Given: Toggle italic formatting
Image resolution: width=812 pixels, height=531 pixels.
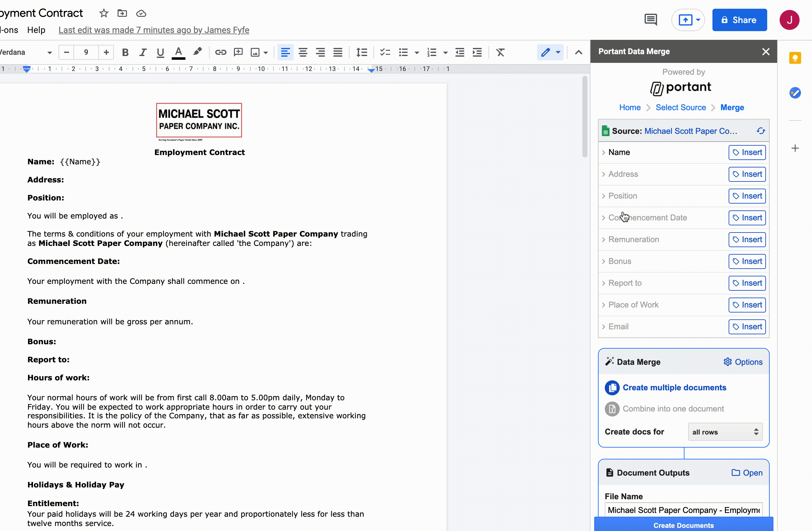Looking at the screenshot, I should click(x=142, y=52).
